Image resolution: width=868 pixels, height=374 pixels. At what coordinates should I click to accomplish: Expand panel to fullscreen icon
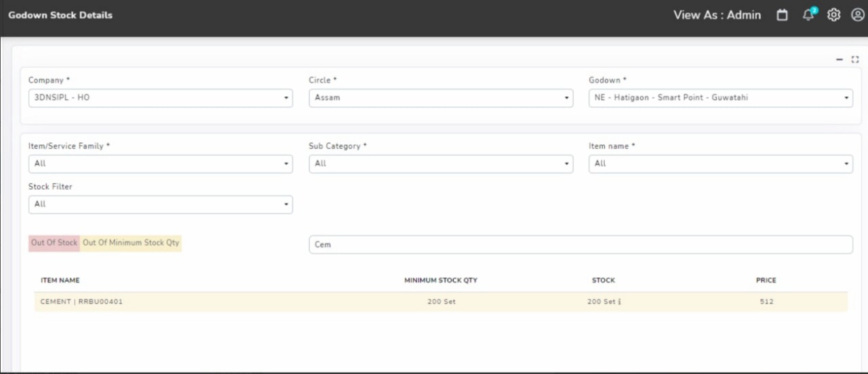[x=855, y=60]
